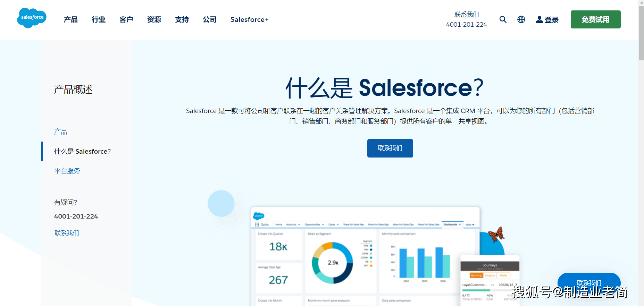Open the 支持 navigation menu
The height and width of the screenshot is (306, 644).
(182, 19)
